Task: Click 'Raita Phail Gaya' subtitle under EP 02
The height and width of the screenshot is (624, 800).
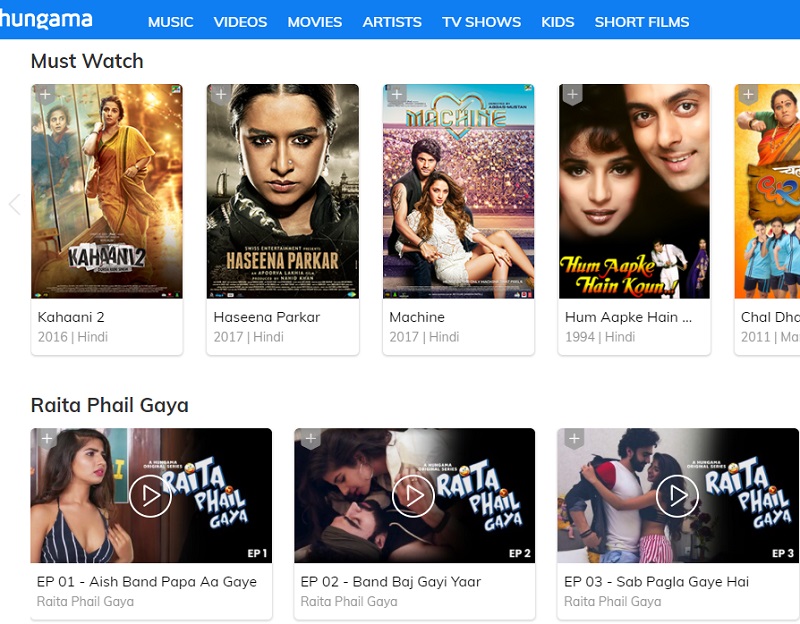Action: (x=349, y=602)
